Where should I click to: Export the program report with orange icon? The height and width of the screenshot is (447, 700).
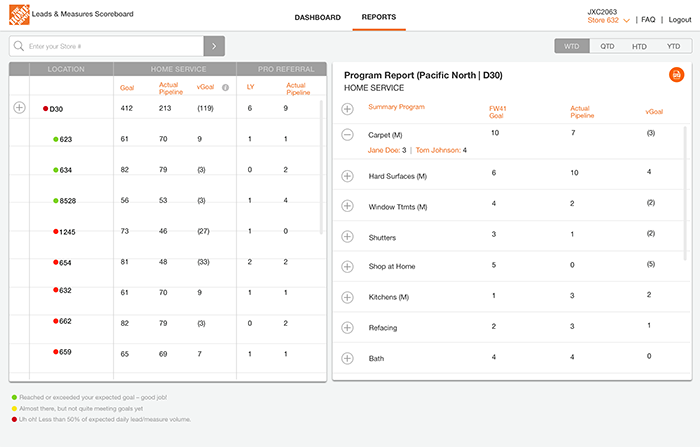click(x=676, y=75)
